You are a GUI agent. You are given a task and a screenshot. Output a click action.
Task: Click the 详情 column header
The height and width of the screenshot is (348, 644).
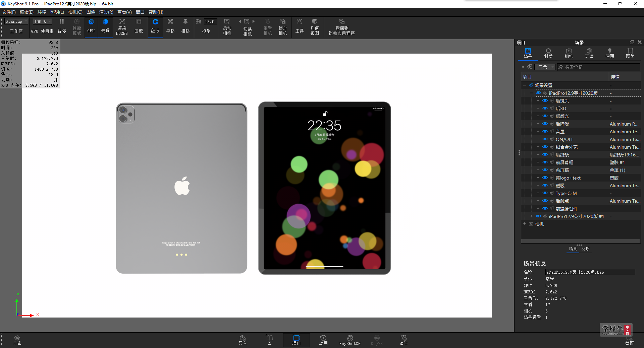(x=625, y=77)
